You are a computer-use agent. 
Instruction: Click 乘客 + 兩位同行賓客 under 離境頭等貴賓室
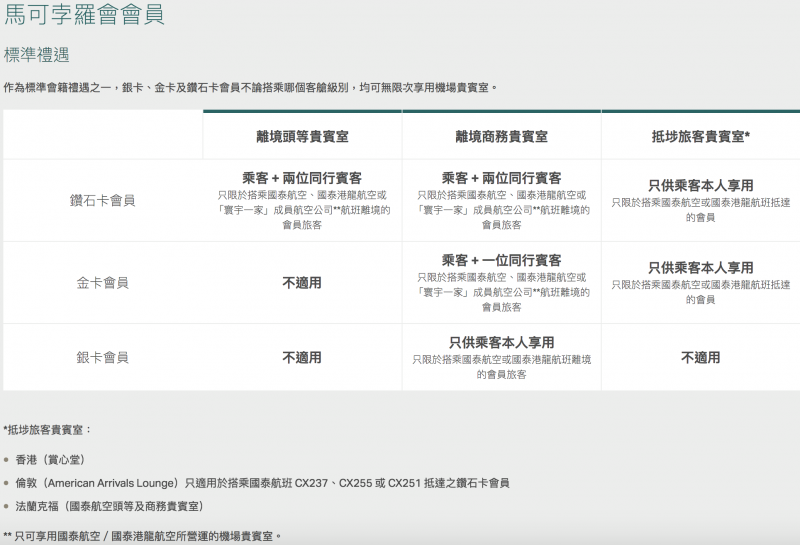click(302, 178)
